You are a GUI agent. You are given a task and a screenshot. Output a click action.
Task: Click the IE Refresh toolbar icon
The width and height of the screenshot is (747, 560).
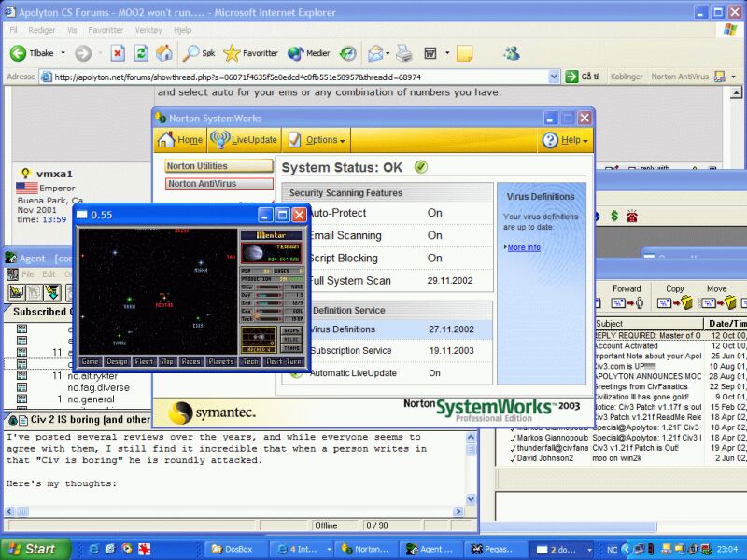140,53
